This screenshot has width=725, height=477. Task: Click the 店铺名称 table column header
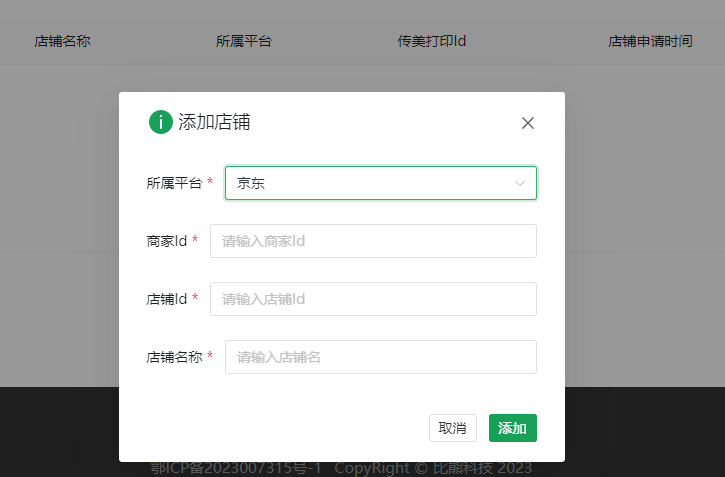tap(63, 41)
